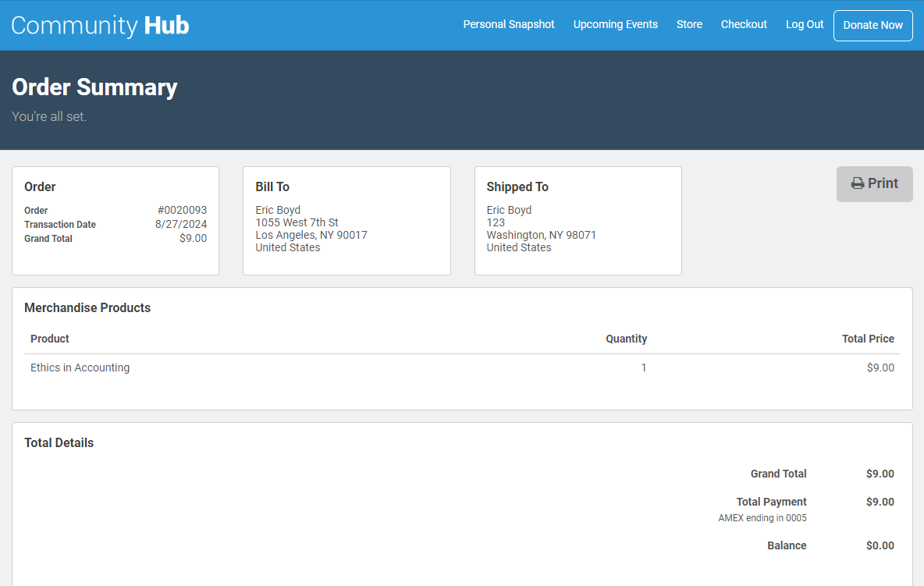Click the Product column header
This screenshot has height=586, width=924.
(50, 339)
